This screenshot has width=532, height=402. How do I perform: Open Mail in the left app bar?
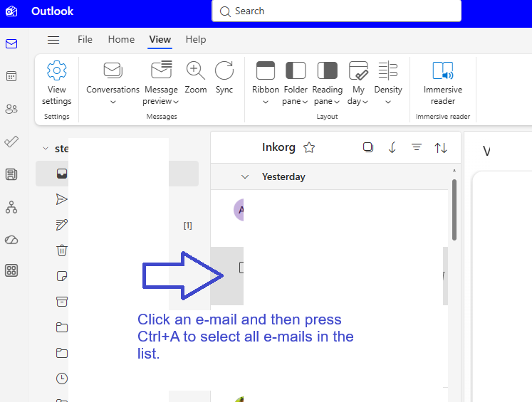(x=11, y=43)
